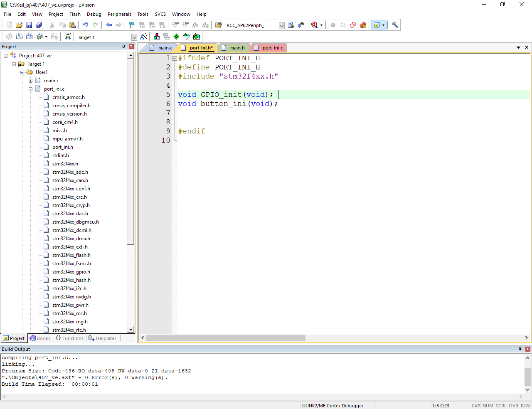This screenshot has height=409, width=532.
Task: Click the Find icon next to the search box
Action: click(291, 25)
